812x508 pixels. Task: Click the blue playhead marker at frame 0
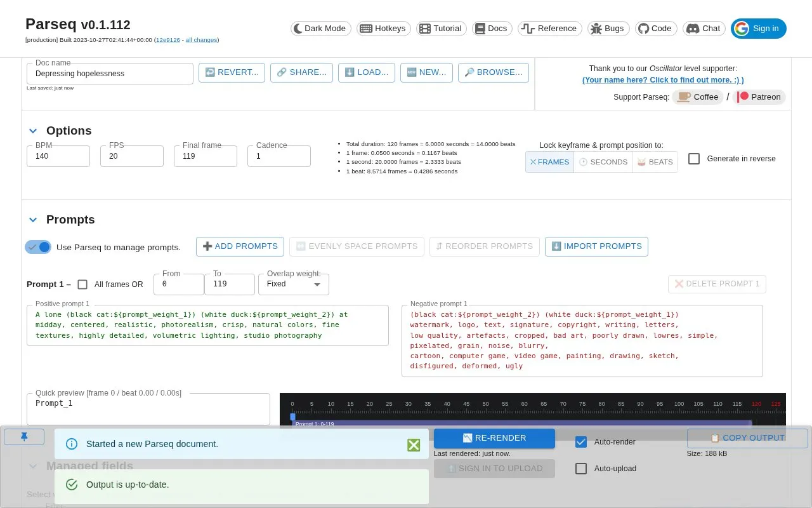tap(292, 417)
